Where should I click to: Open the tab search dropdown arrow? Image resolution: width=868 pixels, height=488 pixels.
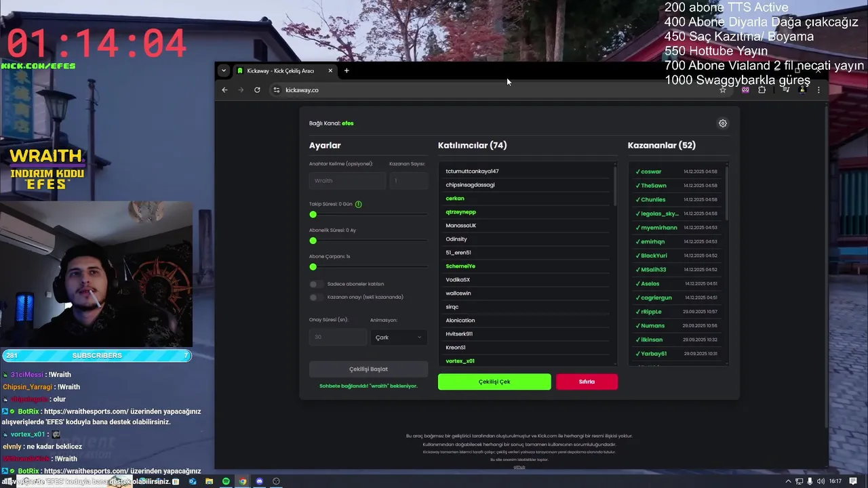click(x=223, y=70)
